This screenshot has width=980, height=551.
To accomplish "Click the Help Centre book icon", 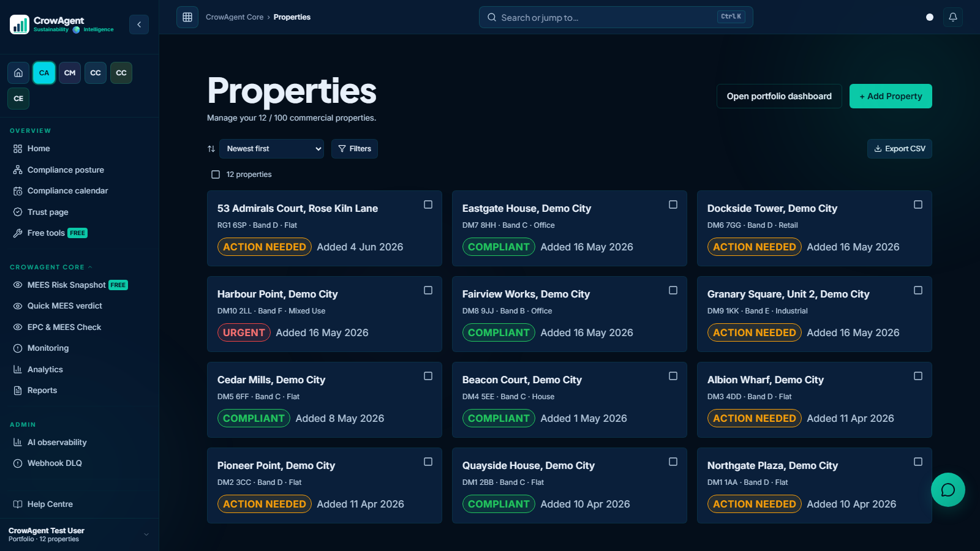I will click(x=18, y=504).
